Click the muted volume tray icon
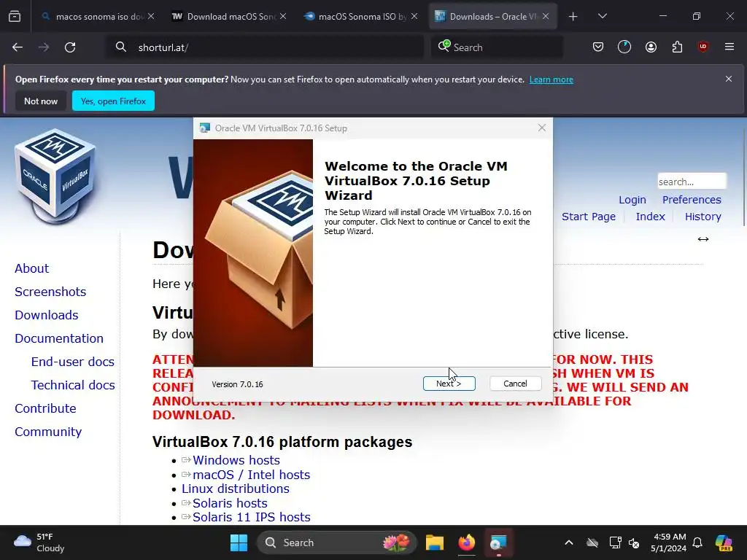This screenshot has height=560, width=747. [x=634, y=542]
